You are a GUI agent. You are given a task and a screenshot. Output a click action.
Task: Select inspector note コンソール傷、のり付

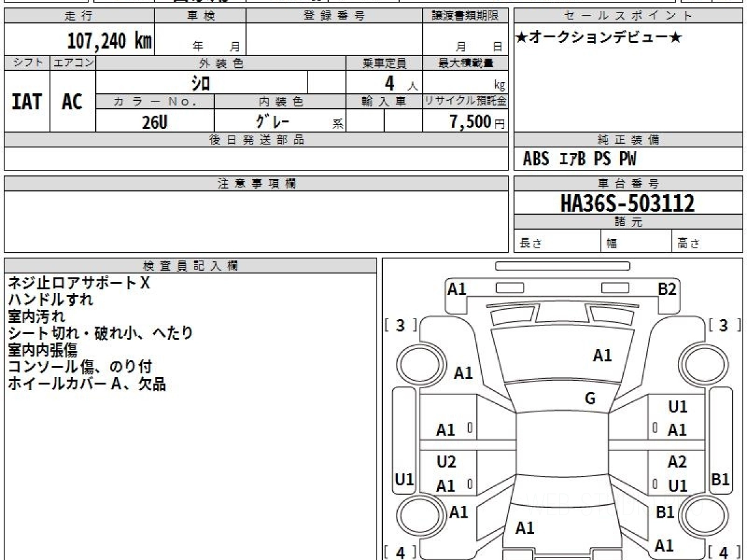click(x=80, y=367)
